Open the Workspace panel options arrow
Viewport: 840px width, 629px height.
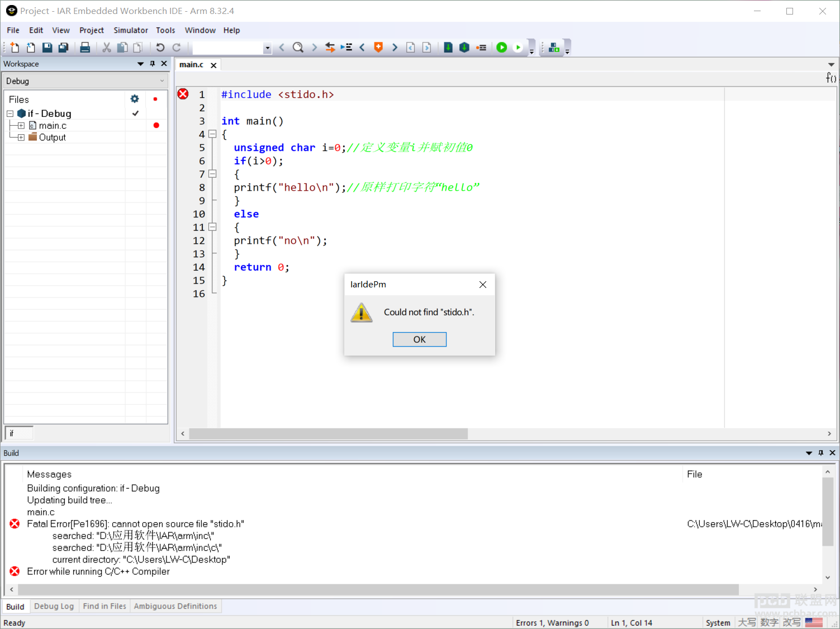pyautogui.click(x=140, y=64)
